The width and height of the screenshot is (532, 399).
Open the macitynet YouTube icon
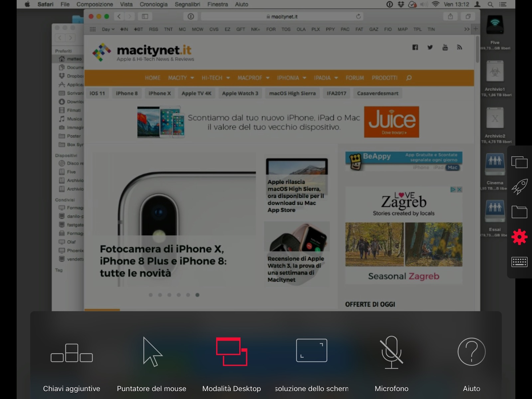(445, 47)
